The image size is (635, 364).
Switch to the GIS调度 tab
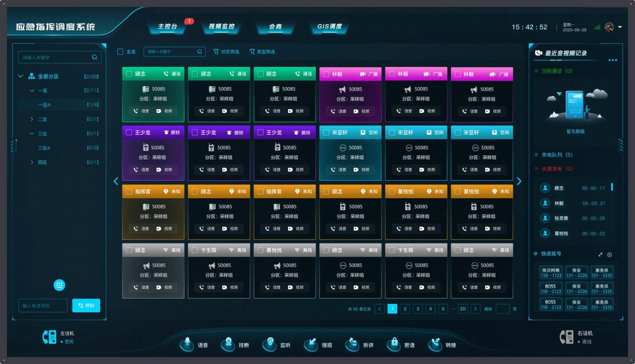329,26
